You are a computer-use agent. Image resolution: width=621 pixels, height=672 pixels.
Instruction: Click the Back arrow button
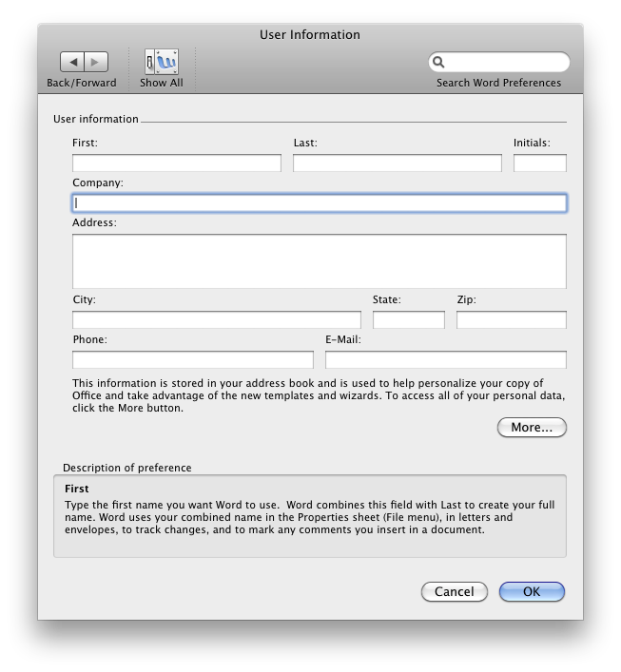click(x=72, y=62)
